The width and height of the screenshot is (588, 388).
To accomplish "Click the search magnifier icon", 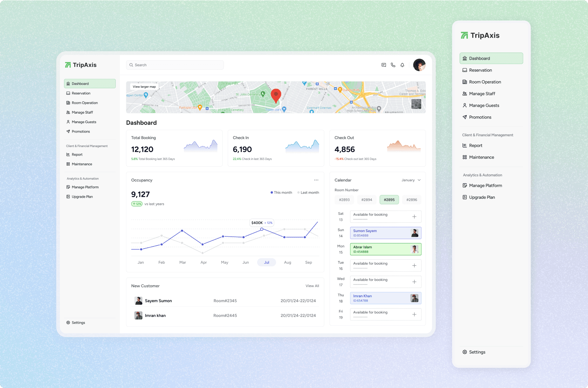I will 131,65.
